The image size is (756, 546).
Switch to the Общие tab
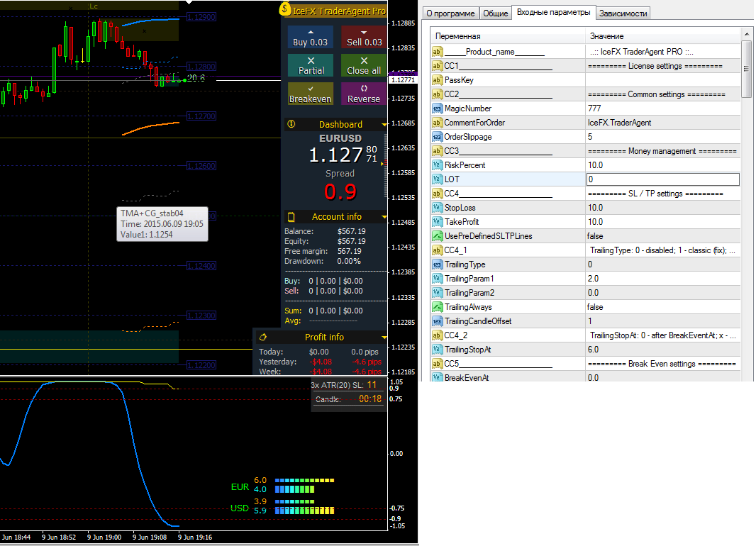click(496, 13)
